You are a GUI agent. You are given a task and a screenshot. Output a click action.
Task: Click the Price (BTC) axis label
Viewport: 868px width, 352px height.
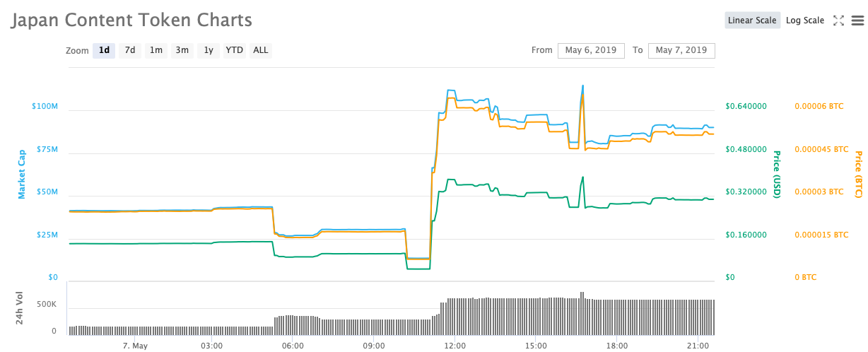pyautogui.click(x=859, y=174)
